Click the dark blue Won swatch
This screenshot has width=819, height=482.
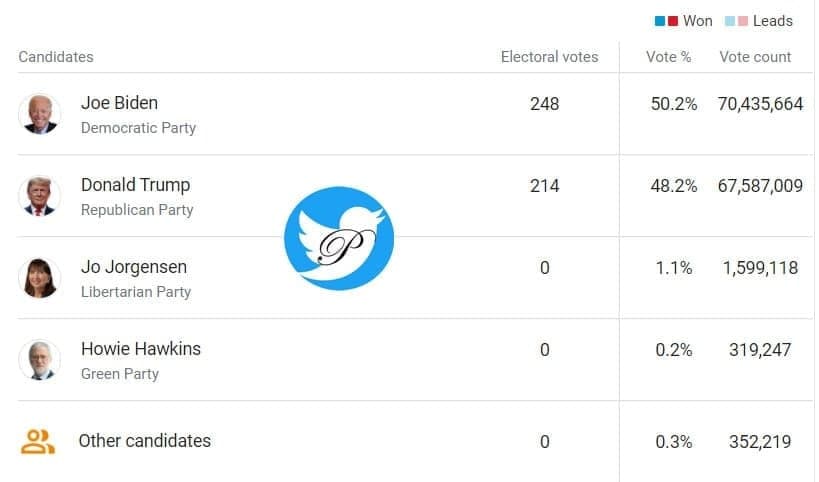click(x=660, y=21)
